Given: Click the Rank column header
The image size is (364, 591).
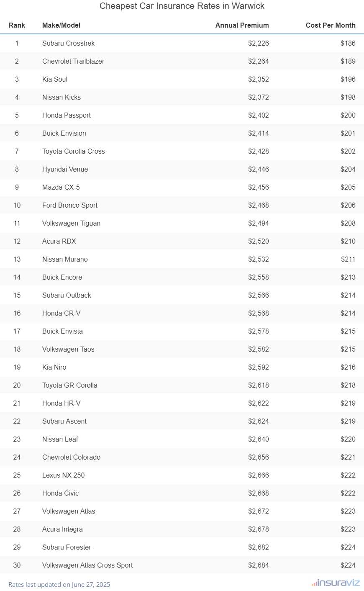Looking at the screenshot, I should (17, 25).
